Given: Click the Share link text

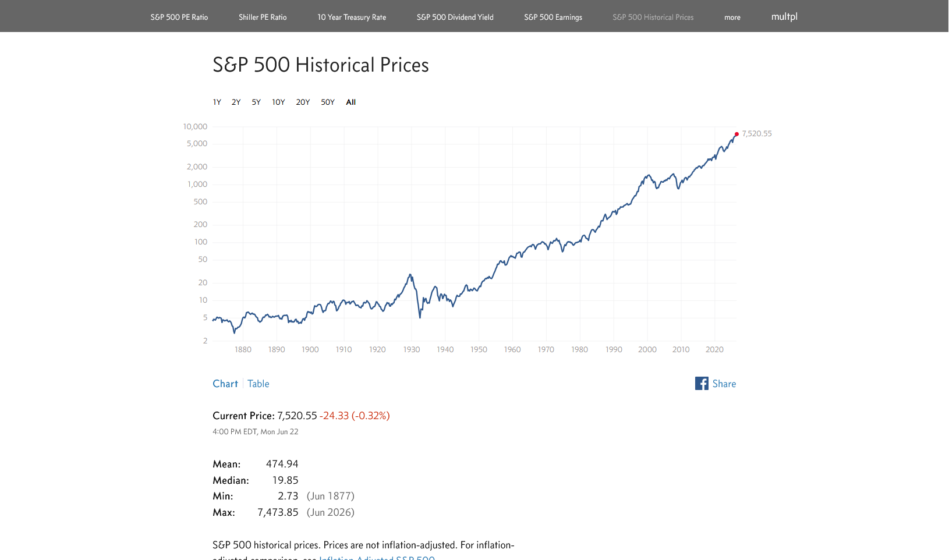Looking at the screenshot, I should [x=724, y=384].
